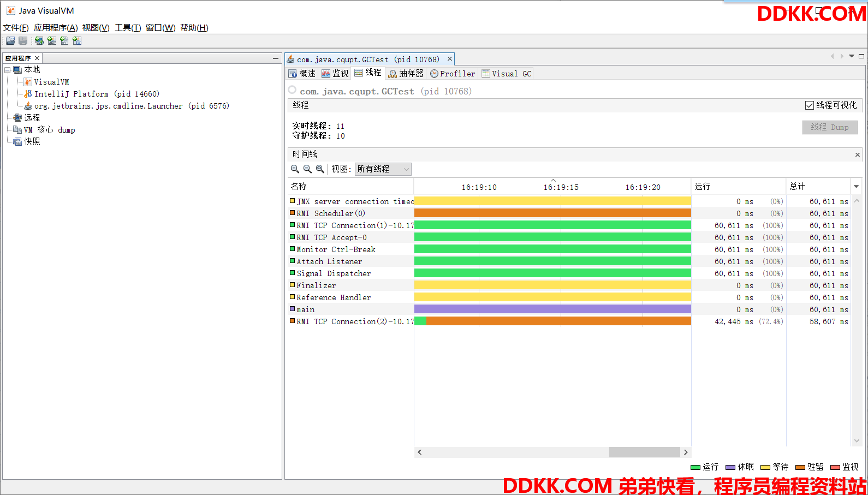Open the 文件(F) menu
868x495 pixels.
(16, 28)
